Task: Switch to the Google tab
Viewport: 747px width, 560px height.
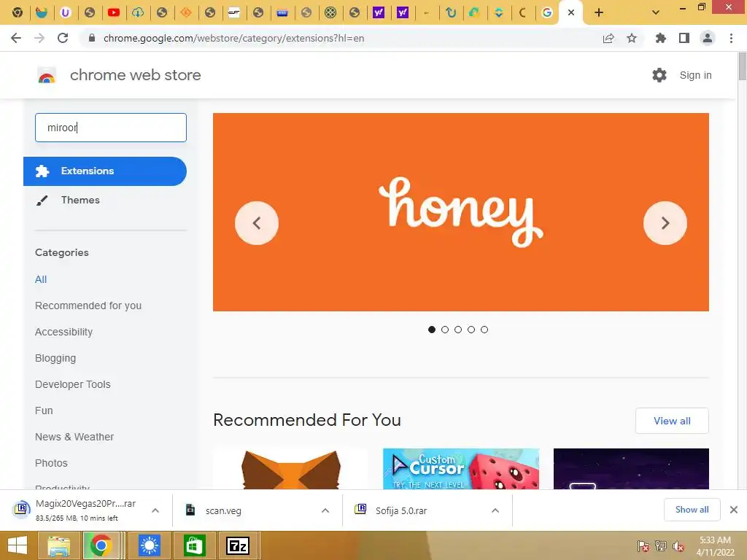Action: (547, 12)
